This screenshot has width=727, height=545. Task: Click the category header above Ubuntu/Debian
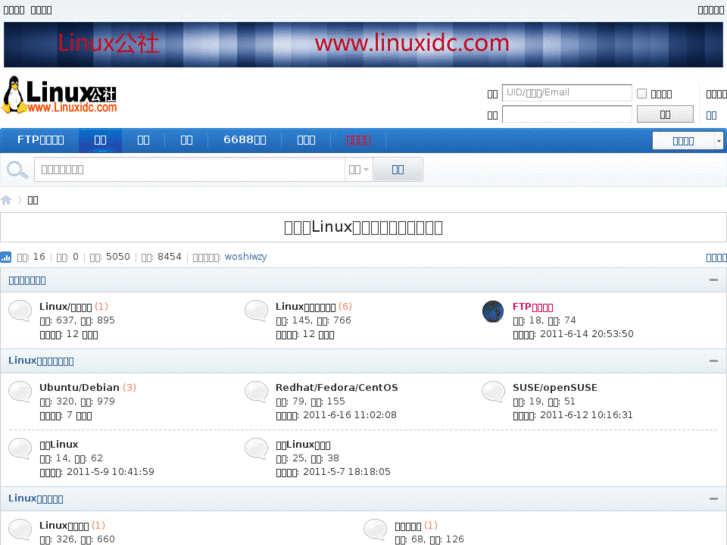41,361
